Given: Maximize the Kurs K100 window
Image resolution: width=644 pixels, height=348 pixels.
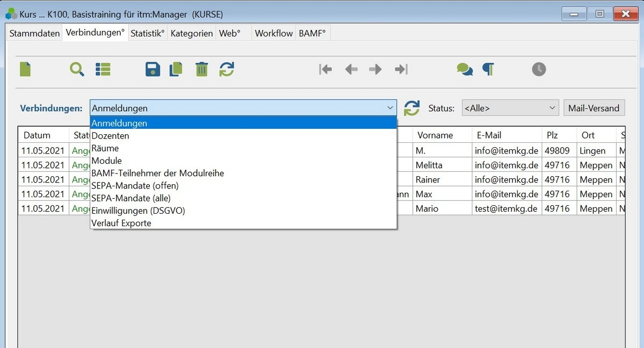Looking at the screenshot, I should coord(599,14).
